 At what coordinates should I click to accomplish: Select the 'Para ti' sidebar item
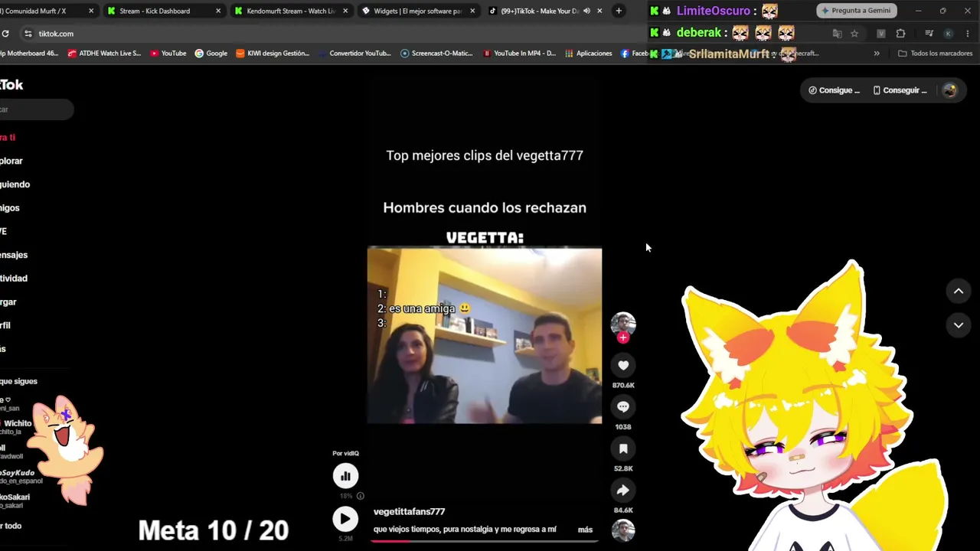coord(8,138)
